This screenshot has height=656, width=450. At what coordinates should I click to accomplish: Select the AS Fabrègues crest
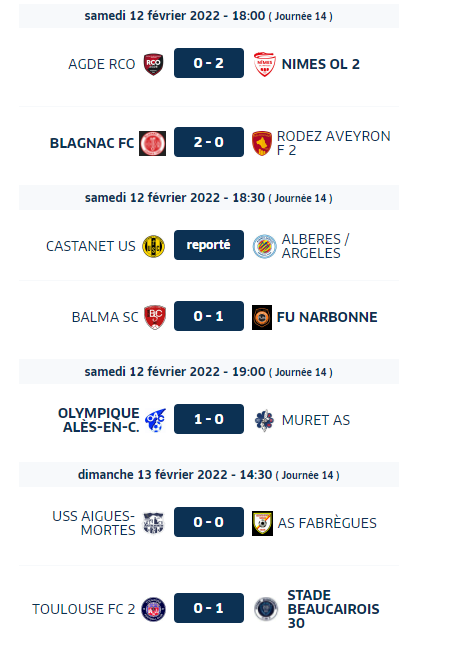tap(262, 523)
